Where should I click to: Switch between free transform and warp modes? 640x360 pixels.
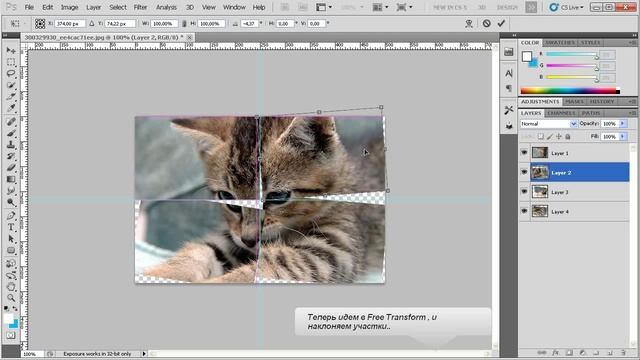[x=469, y=24]
